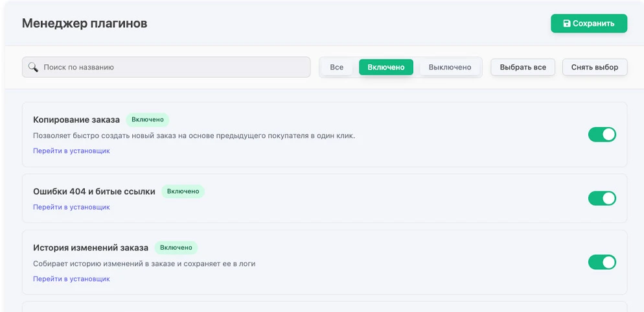This screenshot has width=644, height=312.
Task: Click the floppy disk icon in Сохранить
Action: click(x=567, y=23)
